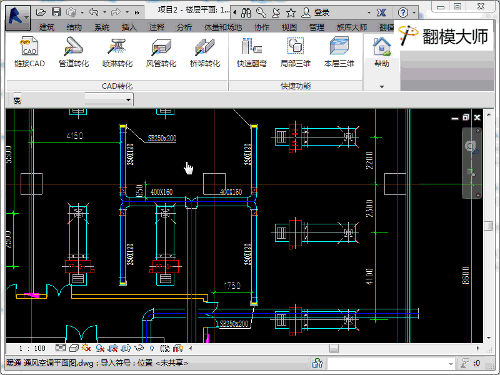Open the 视图 ribbon tab
The image size is (500, 375).
289,27
